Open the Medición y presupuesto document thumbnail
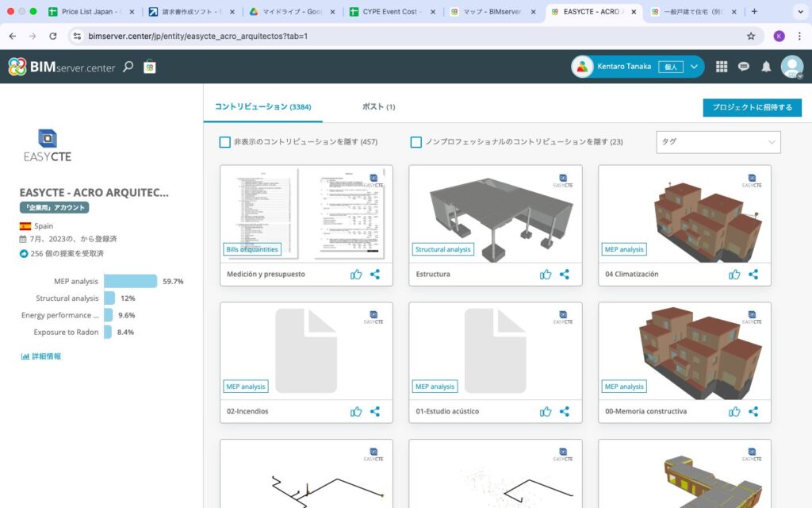The width and height of the screenshot is (812, 508). (x=306, y=214)
